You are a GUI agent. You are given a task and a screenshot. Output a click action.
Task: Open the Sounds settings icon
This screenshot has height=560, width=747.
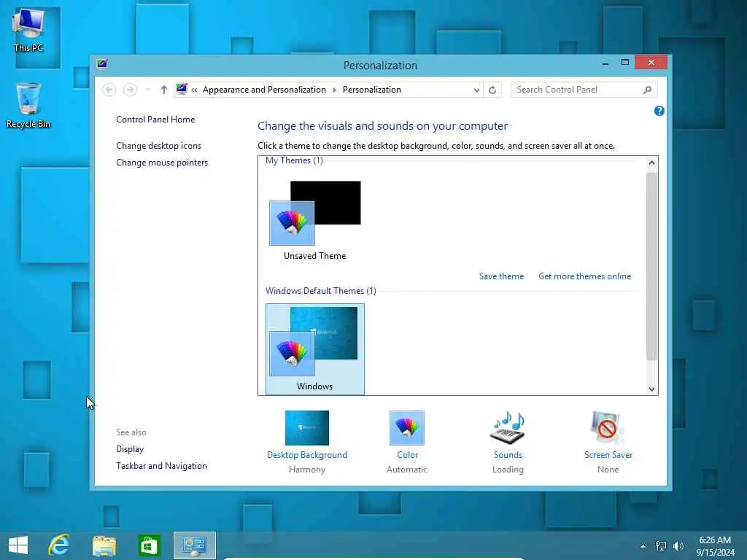click(x=508, y=427)
